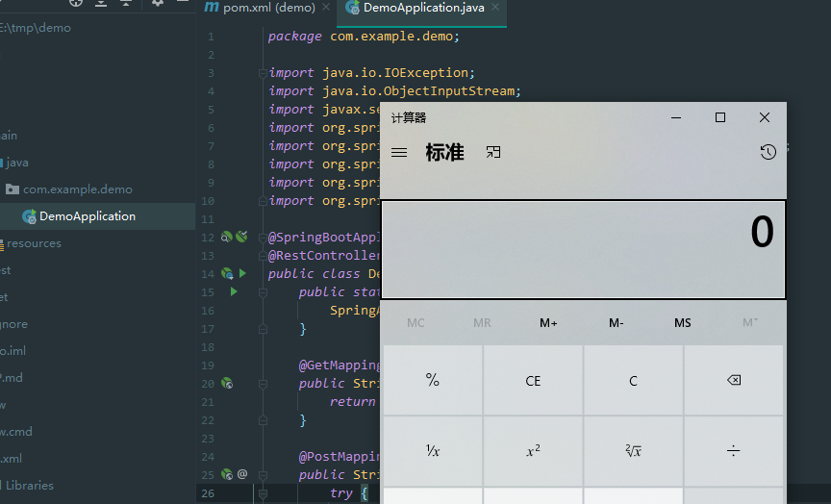The height and width of the screenshot is (504, 831).
Task: Open the calculator hamburger navigation menu
Action: pos(399,152)
